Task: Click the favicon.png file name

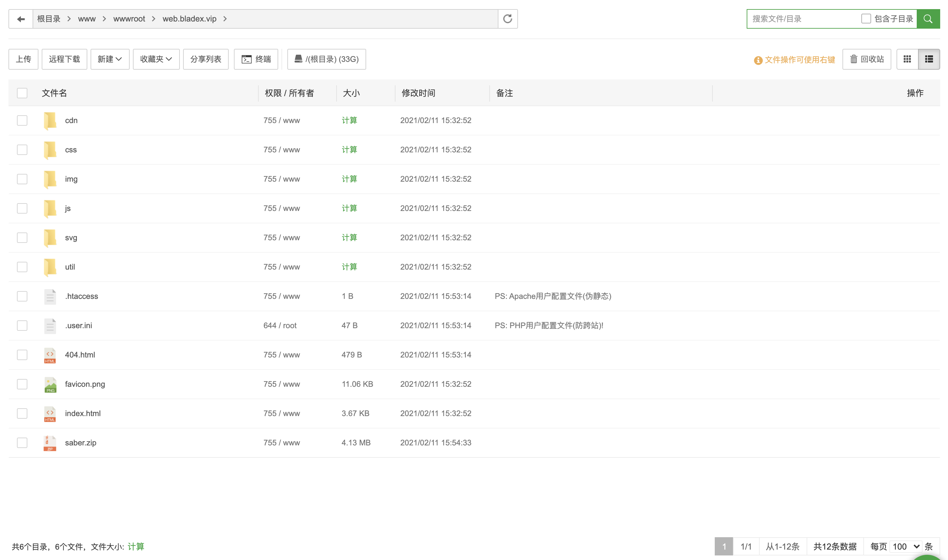Action: pos(85,384)
